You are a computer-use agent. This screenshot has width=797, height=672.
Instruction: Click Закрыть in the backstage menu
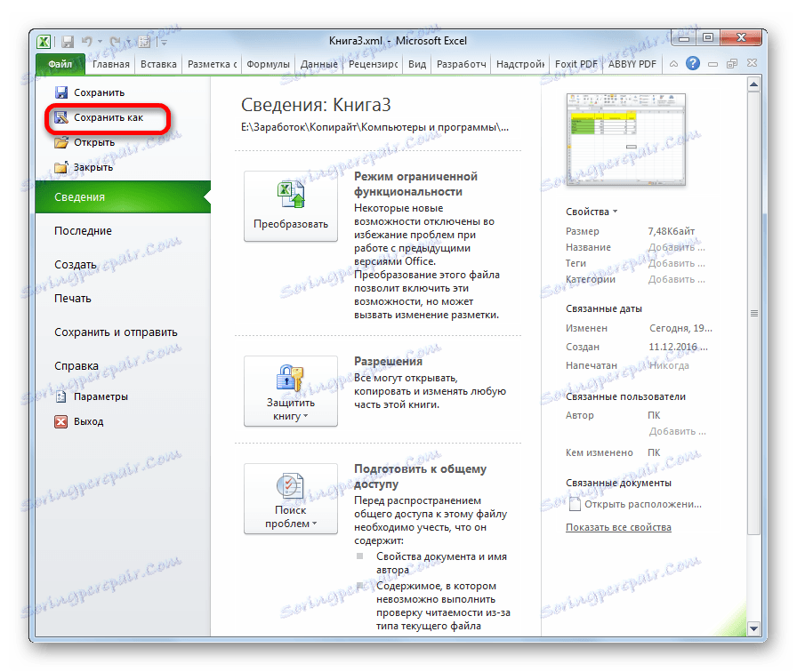click(84, 167)
